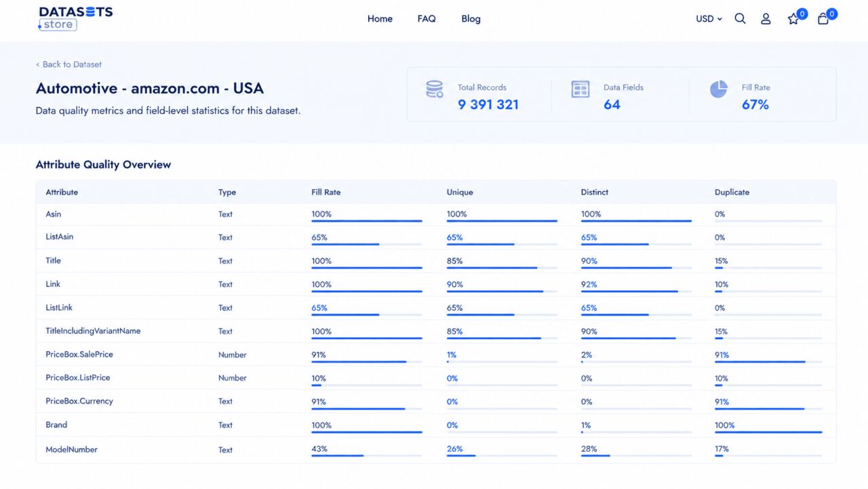
Task: Click the Automotive - amazon.com - USA heading
Action: pyautogui.click(x=150, y=88)
